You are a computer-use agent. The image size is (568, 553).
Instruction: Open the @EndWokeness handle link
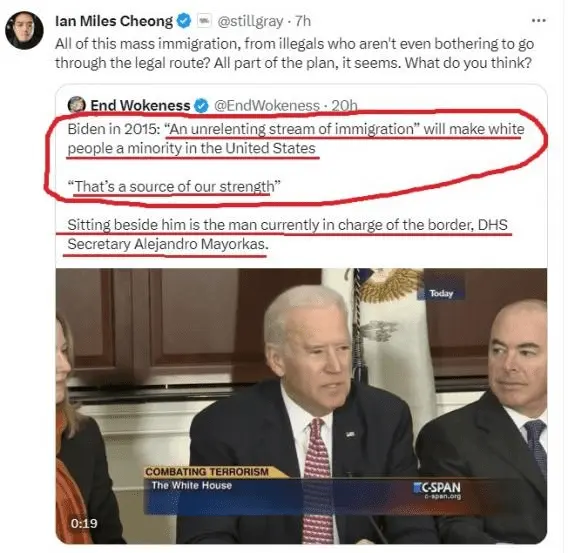point(267,105)
